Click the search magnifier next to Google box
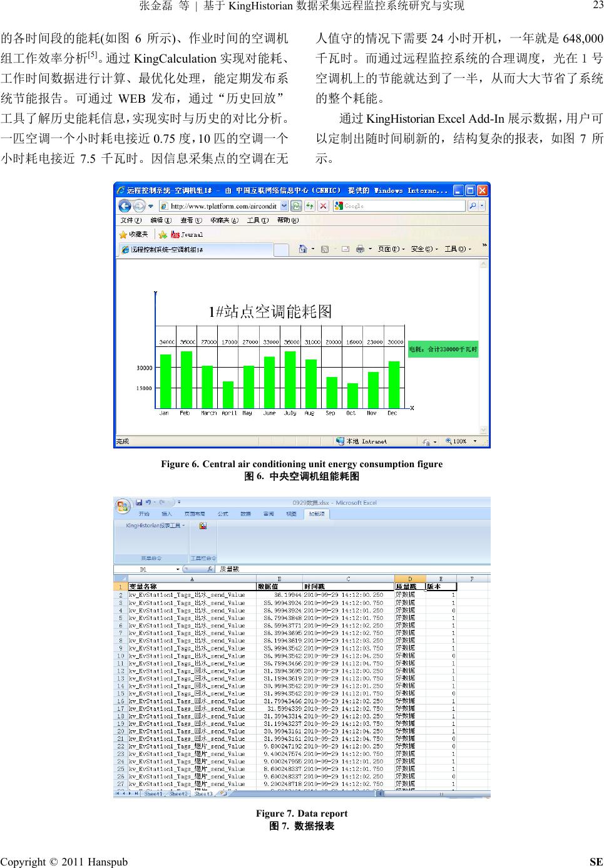The height and width of the screenshot is (868, 604). 473,206
